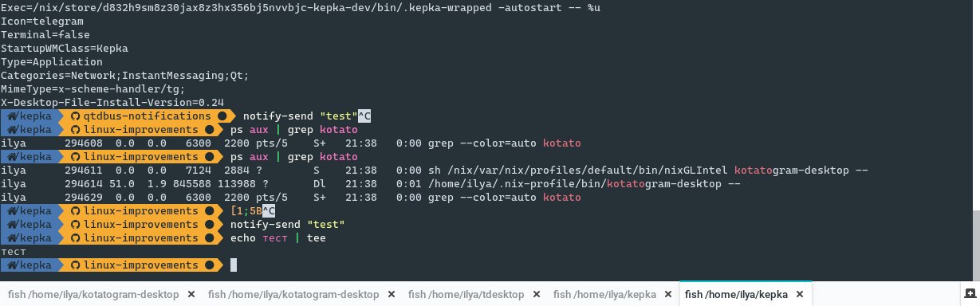Click the Terminal=false line
The image size is (980, 306).
coord(45,34)
